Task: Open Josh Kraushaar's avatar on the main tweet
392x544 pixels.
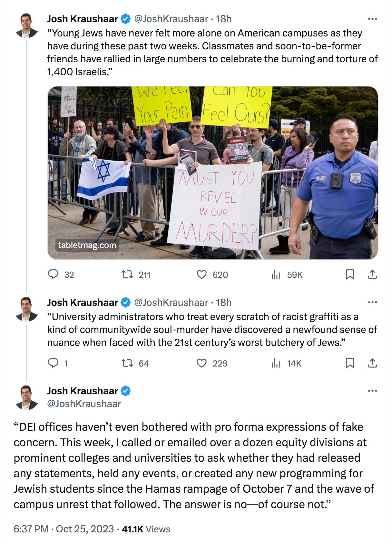Action: pos(27,398)
